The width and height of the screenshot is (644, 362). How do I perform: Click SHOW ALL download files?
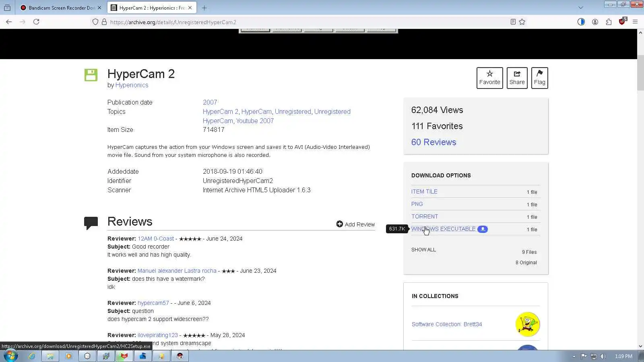pos(423,250)
